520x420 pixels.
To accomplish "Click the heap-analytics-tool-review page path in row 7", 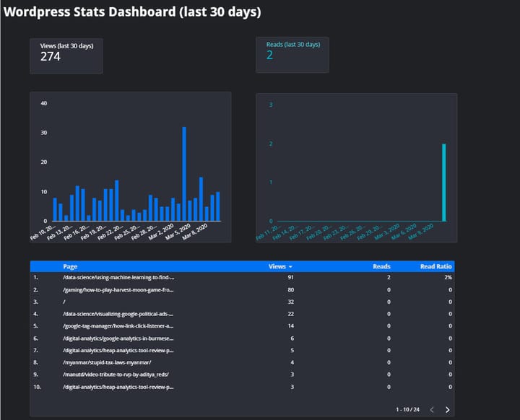I will click(118, 351).
